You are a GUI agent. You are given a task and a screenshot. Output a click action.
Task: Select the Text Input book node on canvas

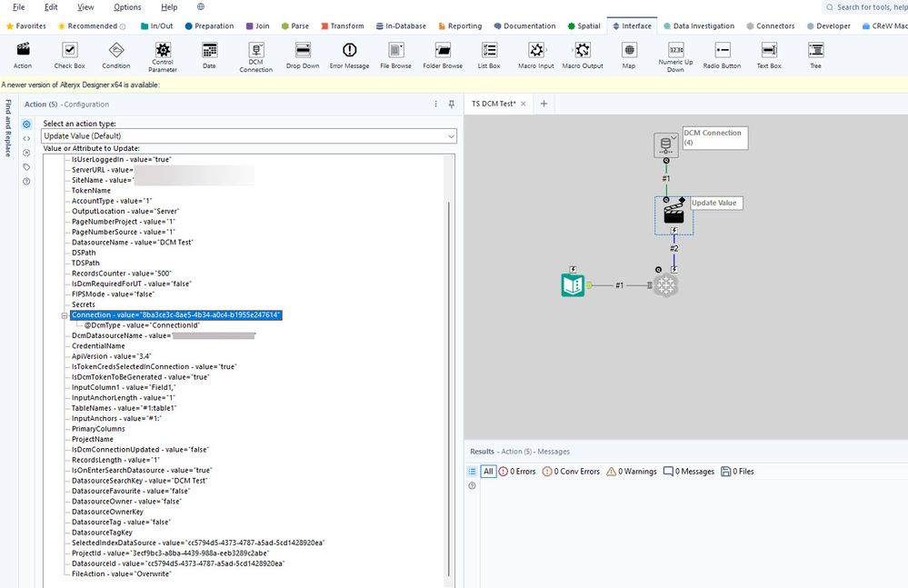573,285
